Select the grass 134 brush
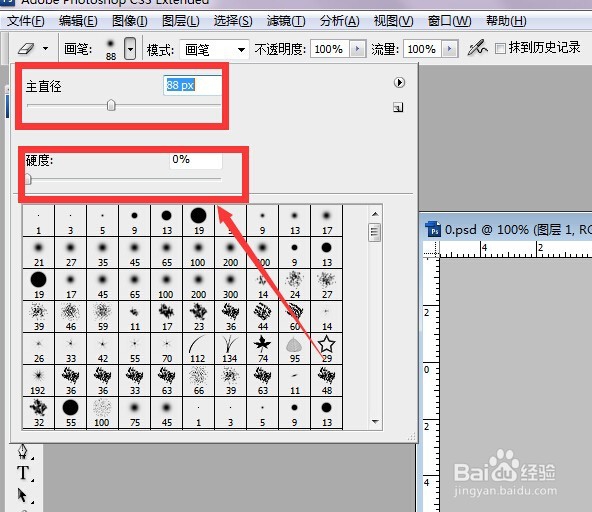The height and width of the screenshot is (512, 592). tap(230, 349)
